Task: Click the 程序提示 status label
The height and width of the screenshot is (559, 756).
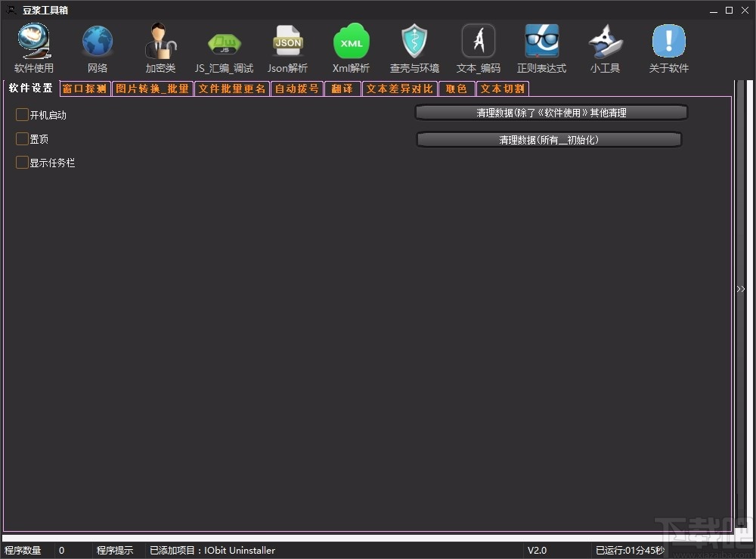Action: tap(115, 551)
